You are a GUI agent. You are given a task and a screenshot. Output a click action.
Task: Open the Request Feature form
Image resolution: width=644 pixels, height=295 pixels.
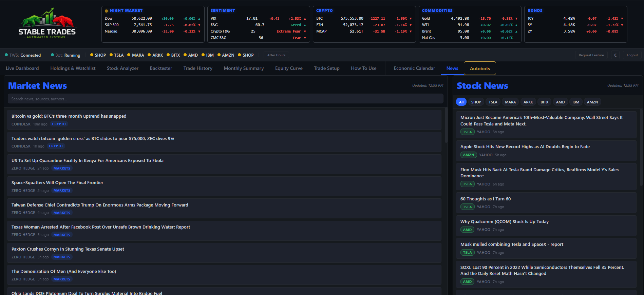tap(591, 55)
